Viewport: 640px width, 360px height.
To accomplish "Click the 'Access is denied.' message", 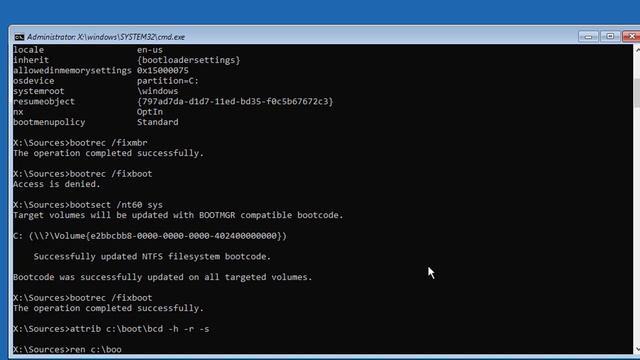I will point(57,184).
